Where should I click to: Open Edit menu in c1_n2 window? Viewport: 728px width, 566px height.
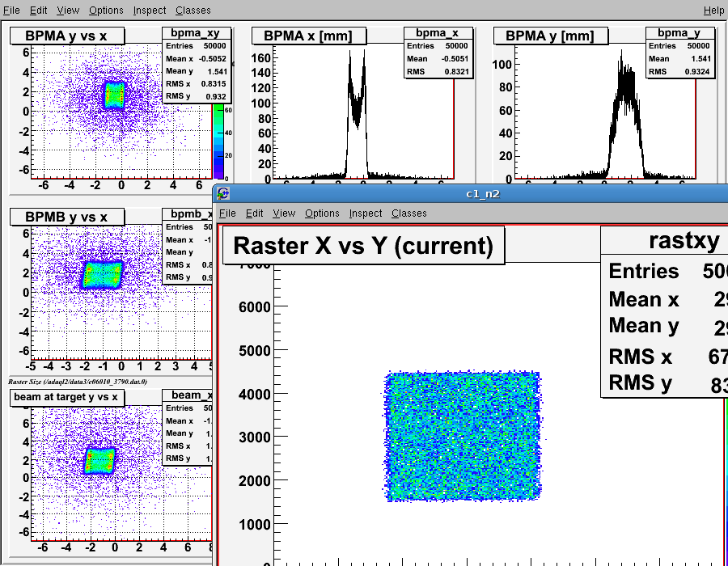click(255, 213)
